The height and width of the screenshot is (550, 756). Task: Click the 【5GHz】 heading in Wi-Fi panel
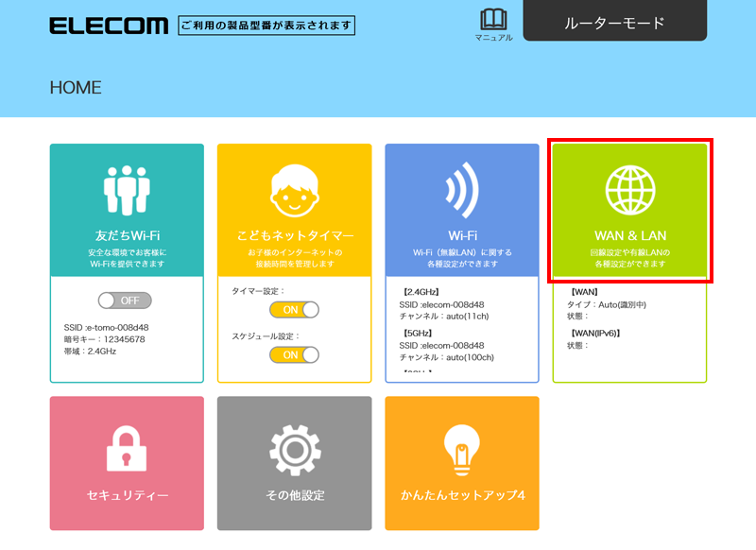click(417, 333)
